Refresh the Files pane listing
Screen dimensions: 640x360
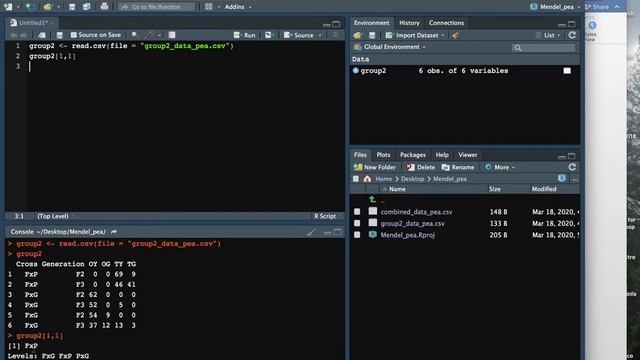click(572, 167)
